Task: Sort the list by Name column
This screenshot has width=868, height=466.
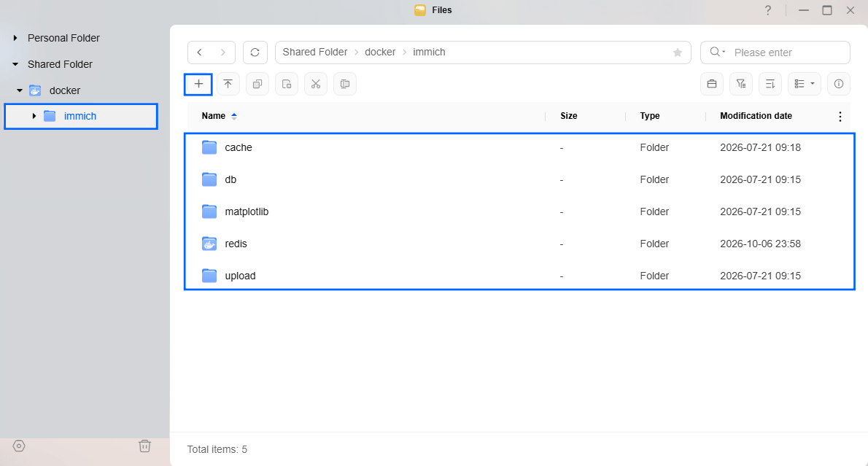Action: 214,116
